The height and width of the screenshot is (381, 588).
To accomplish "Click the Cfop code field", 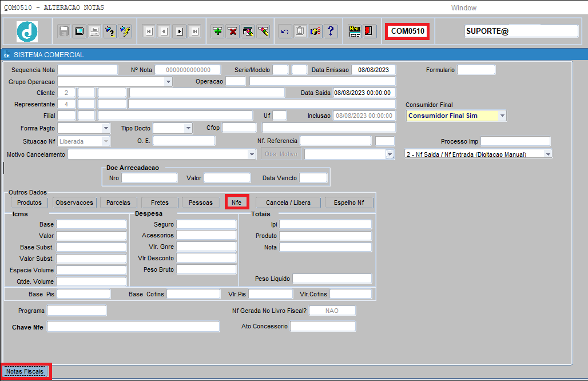I will tap(239, 128).
